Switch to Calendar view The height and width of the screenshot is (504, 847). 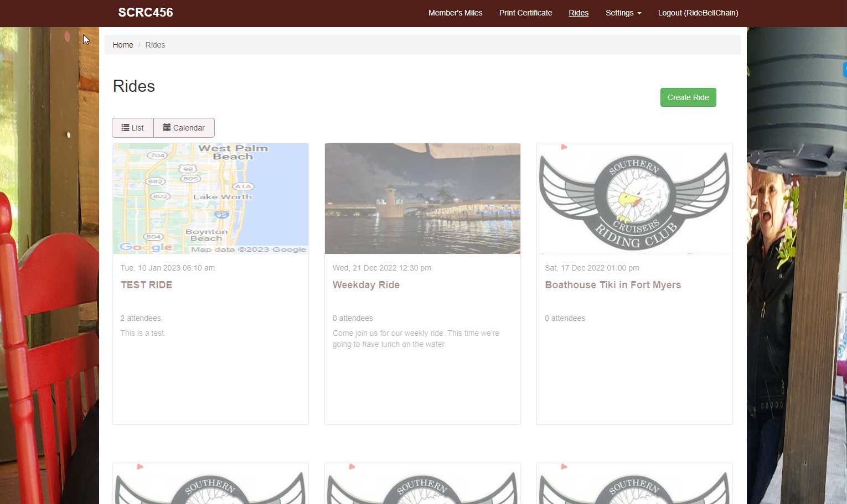pyautogui.click(x=184, y=127)
